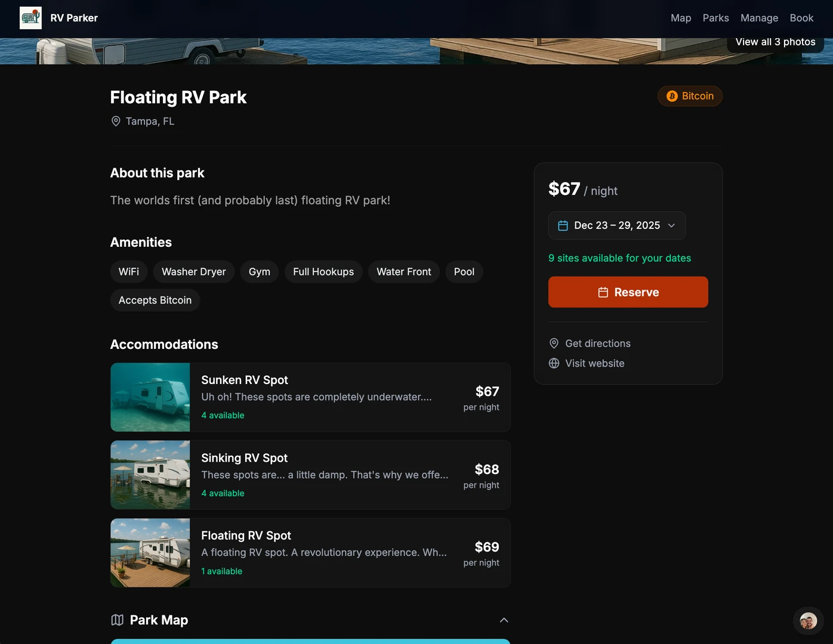Click the Bitcoin coin icon badge
Viewport: 833px width, 644px height.
[x=672, y=96]
